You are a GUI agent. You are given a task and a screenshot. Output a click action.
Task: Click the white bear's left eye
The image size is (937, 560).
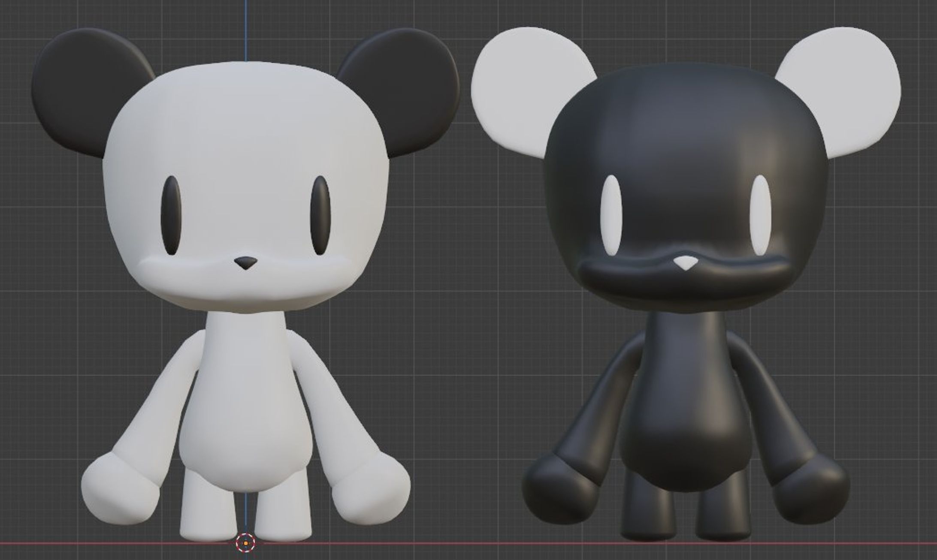coord(171,216)
